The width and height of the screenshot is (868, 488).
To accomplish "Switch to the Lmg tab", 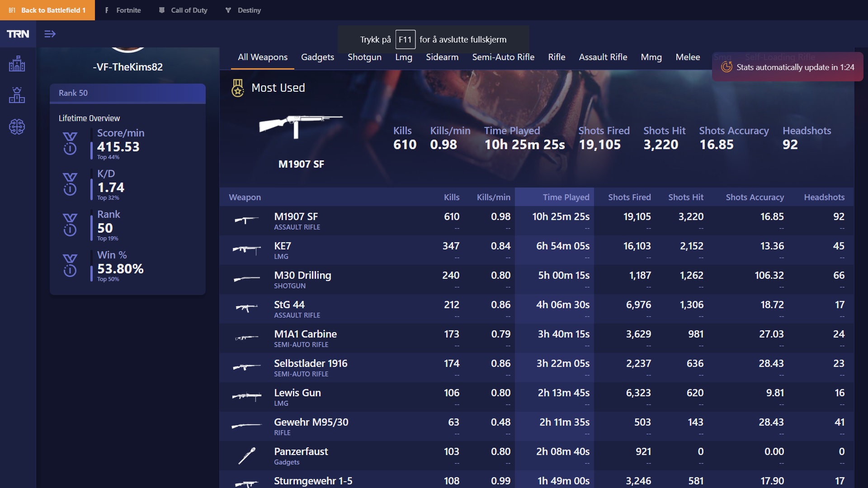I will click(x=404, y=57).
